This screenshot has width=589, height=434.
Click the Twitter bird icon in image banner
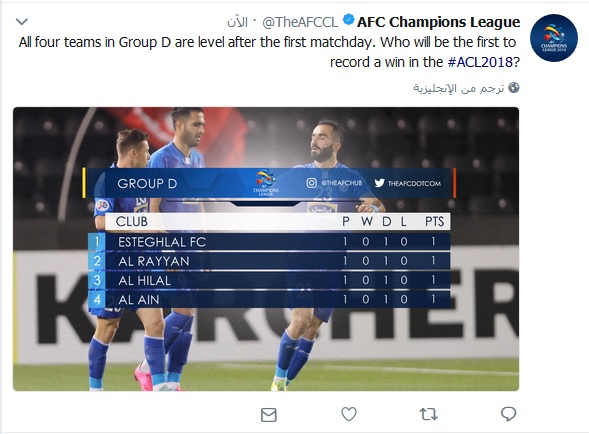(x=379, y=183)
